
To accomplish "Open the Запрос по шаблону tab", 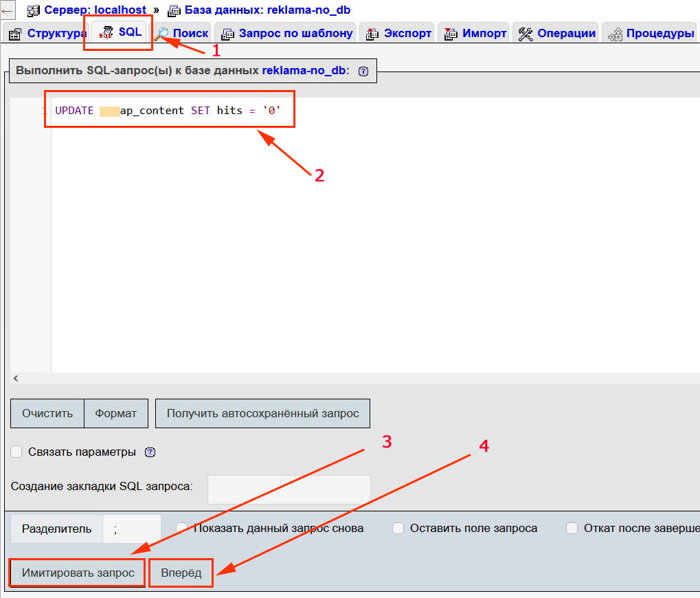I will point(295,33).
